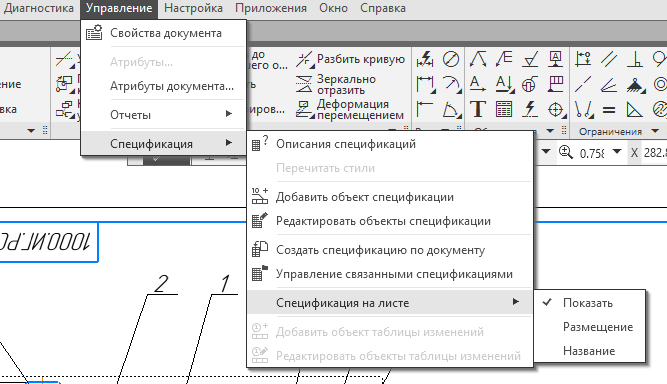Select the center mark tool

click(x=556, y=110)
